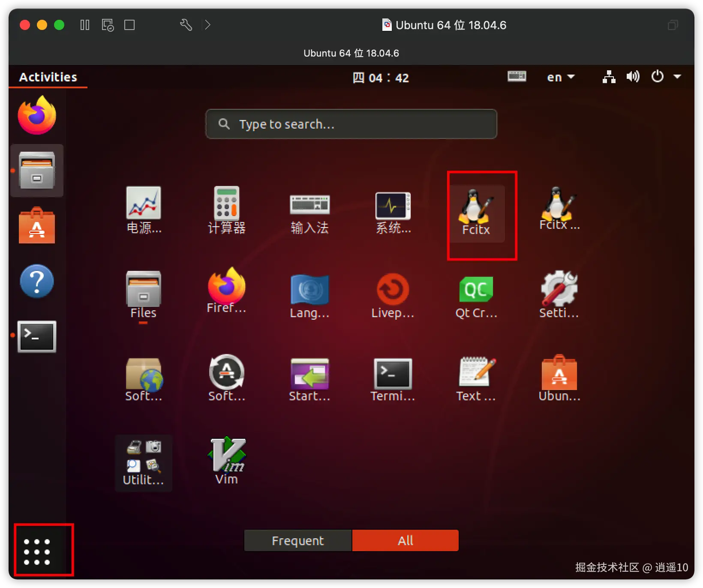This screenshot has width=703, height=588.
Task: Pause the virtual machine
Action: (x=85, y=25)
